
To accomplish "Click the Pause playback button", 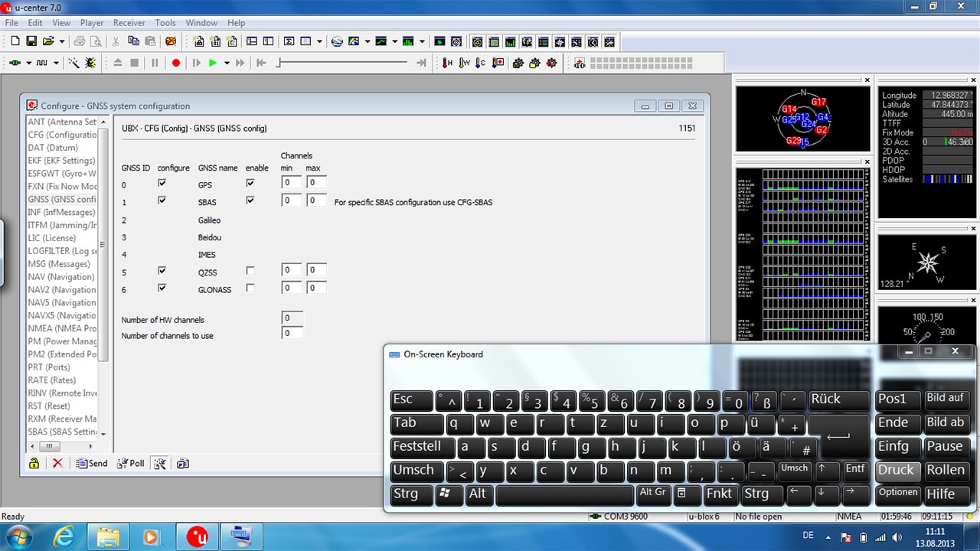I will pyautogui.click(x=155, y=63).
